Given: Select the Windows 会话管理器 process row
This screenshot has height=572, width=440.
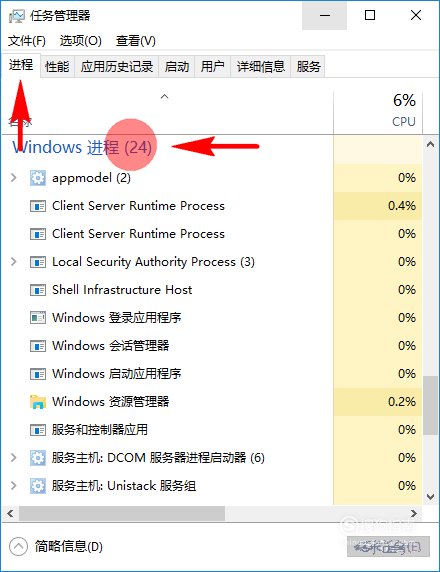Looking at the screenshot, I should click(x=212, y=346).
